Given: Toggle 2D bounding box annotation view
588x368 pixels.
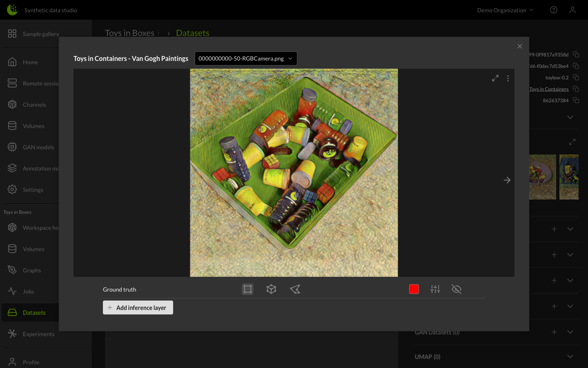Looking at the screenshot, I should click(247, 289).
